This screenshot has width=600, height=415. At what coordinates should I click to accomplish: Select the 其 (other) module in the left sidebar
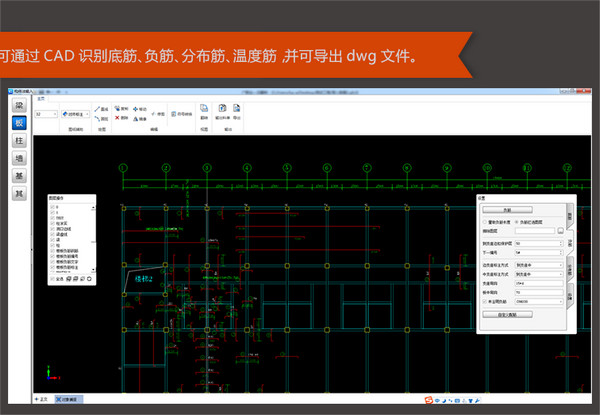click(19, 194)
